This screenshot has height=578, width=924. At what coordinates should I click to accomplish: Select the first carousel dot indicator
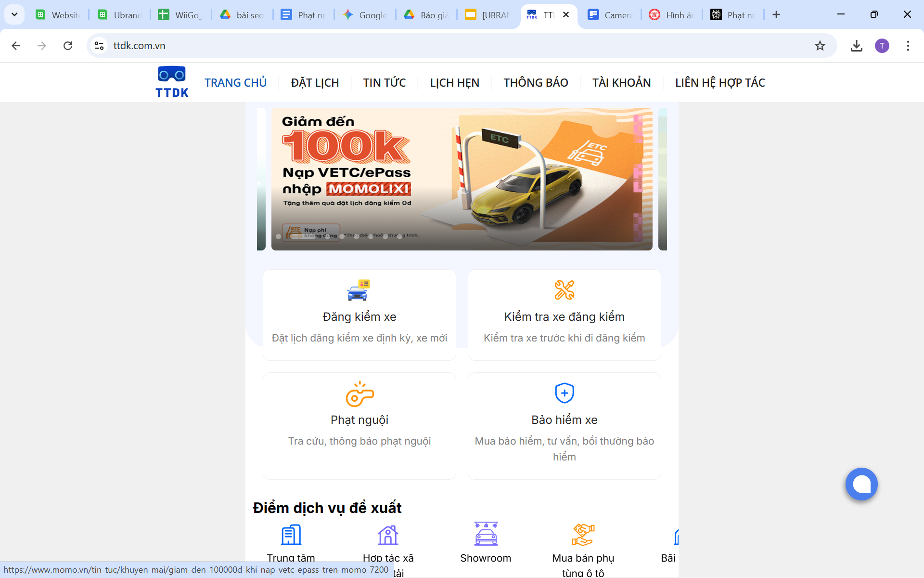click(x=278, y=236)
